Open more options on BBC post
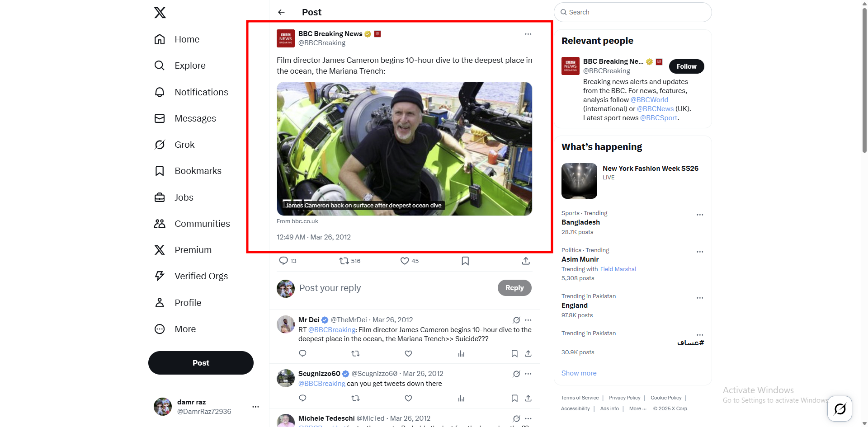This screenshot has width=868, height=427. [x=528, y=34]
